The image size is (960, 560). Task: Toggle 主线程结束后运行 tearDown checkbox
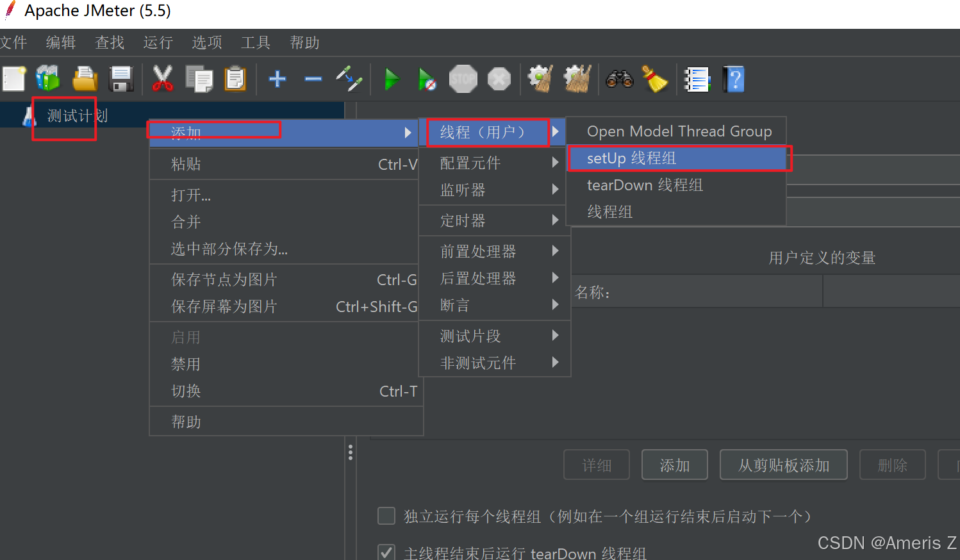click(386, 552)
